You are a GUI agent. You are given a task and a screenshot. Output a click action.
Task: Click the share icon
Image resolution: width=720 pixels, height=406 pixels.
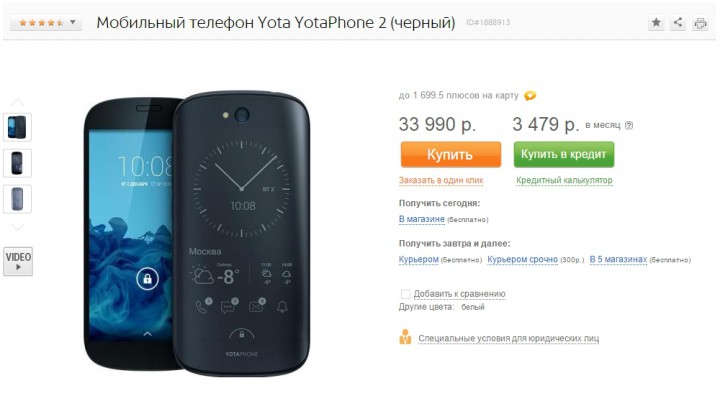pos(678,23)
